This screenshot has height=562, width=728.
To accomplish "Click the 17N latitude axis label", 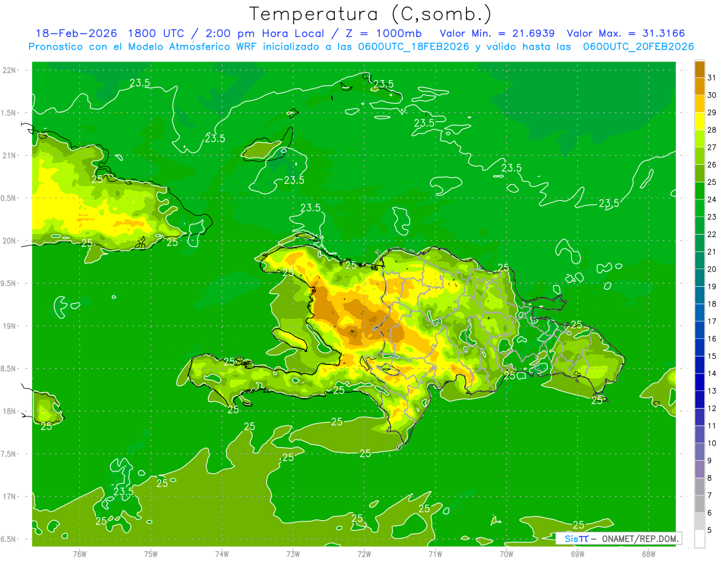I will point(10,497).
